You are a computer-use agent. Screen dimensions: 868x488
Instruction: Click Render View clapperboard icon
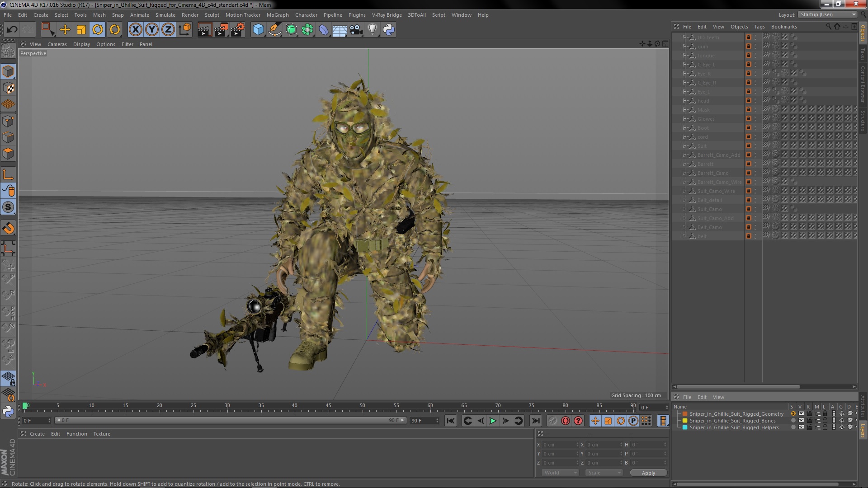click(x=204, y=30)
